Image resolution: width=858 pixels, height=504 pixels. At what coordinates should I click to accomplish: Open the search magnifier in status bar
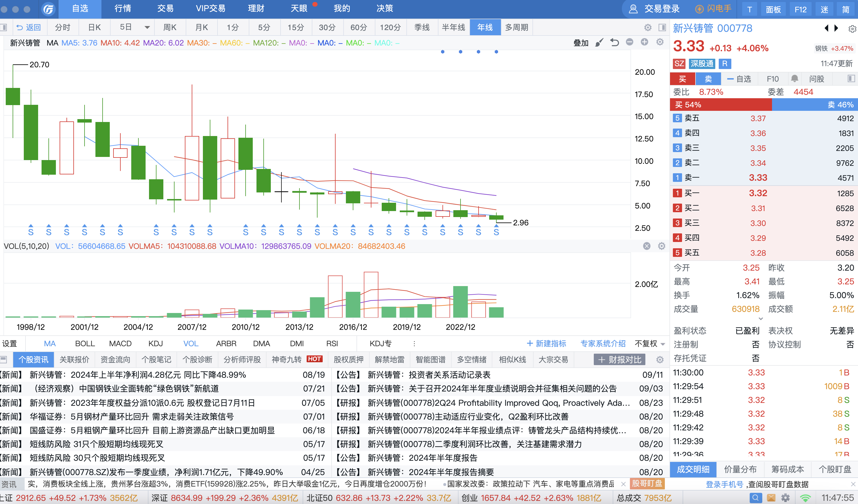pyautogui.click(x=755, y=498)
